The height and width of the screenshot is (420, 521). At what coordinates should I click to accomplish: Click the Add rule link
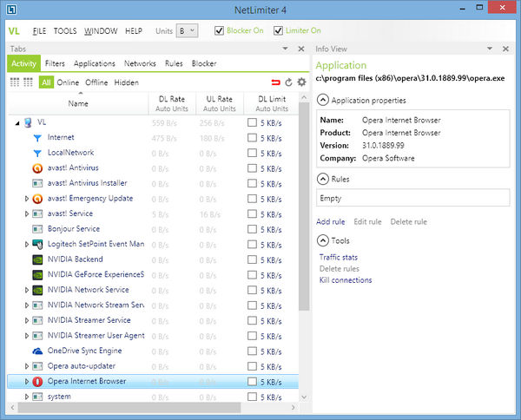(332, 222)
